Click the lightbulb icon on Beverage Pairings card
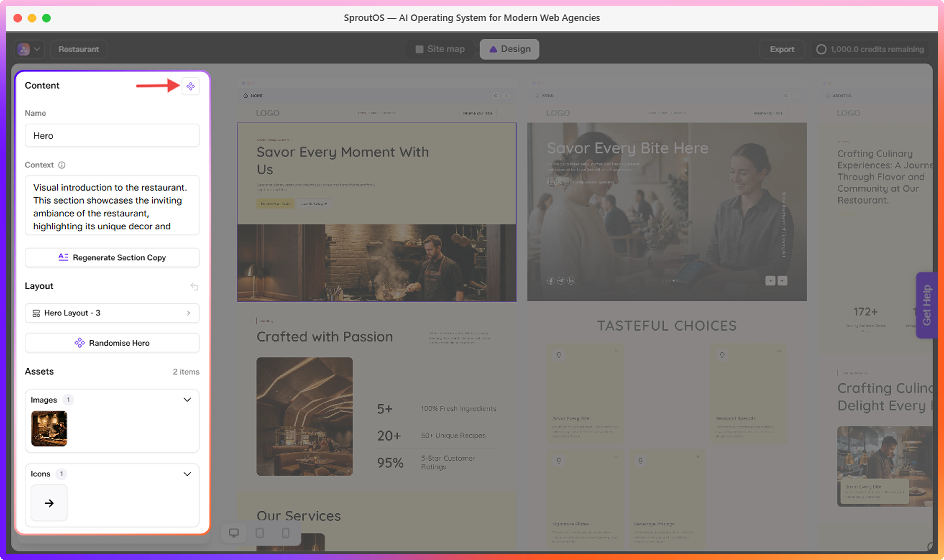The image size is (944, 560). tap(640, 461)
